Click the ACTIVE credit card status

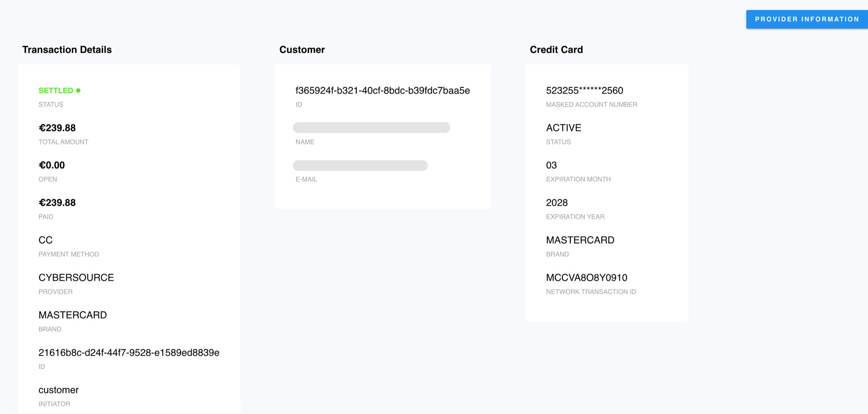tap(564, 128)
